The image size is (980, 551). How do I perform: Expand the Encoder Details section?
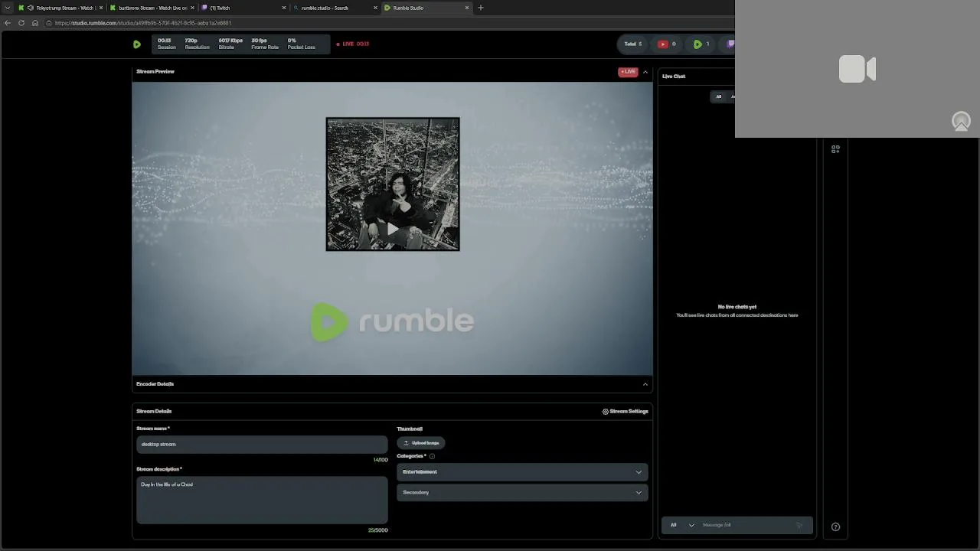pyautogui.click(x=645, y=384)
